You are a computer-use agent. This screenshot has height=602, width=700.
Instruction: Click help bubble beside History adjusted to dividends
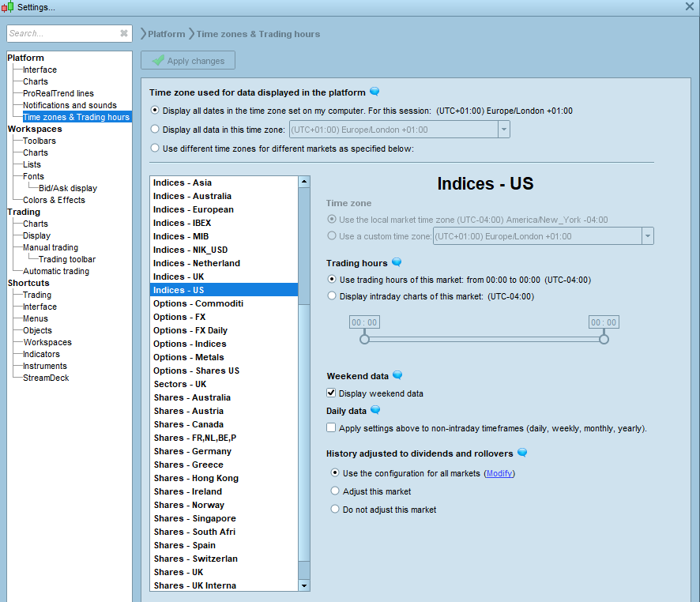pyautogui.click(x=522, y=453)
